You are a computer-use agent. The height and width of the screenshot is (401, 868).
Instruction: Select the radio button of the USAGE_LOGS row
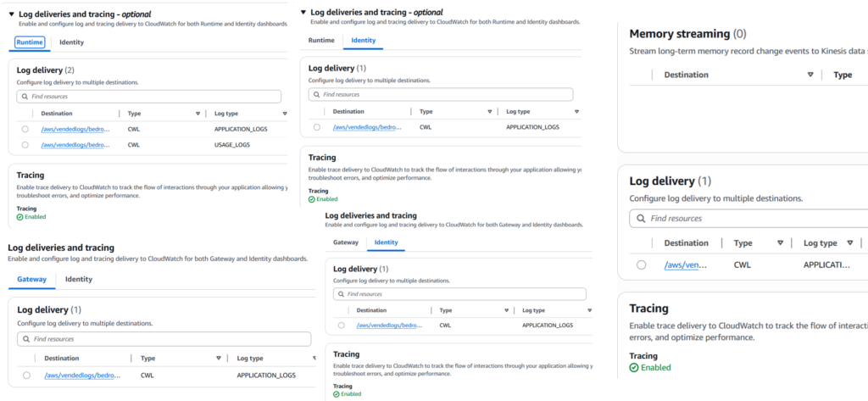pyautogui.click(x=25, y=145)
